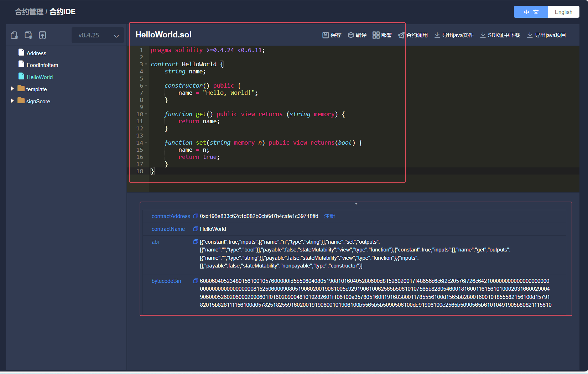Viewport: 588px width, 374px height.
Task: Click the contractName label
Action: pyautogui.click(x=168, y=229)
